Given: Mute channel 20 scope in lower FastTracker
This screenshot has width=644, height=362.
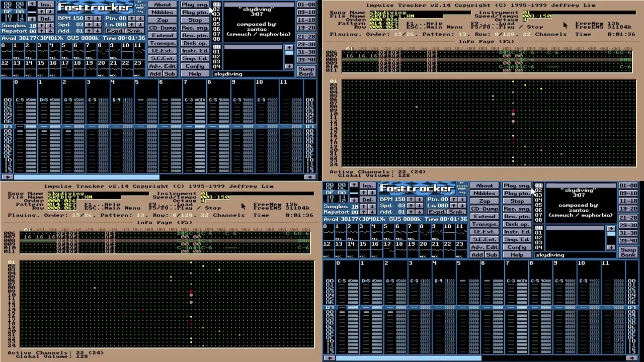Looking at the screenshot, I should (x=425, y=250).
